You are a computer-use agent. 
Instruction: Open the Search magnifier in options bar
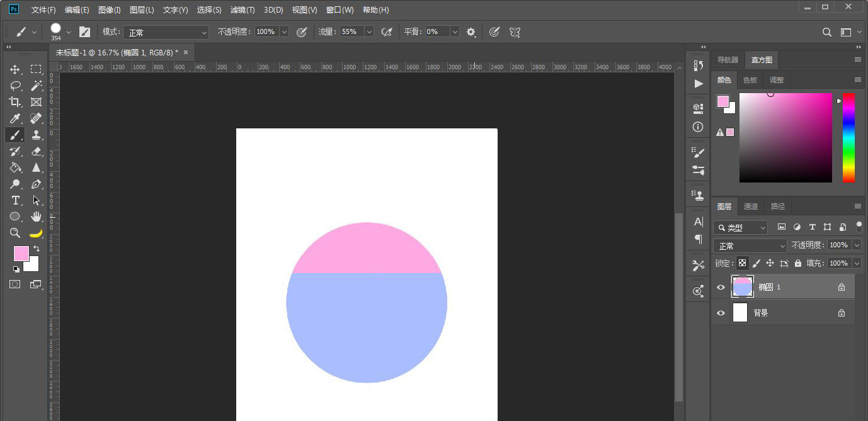827,32
